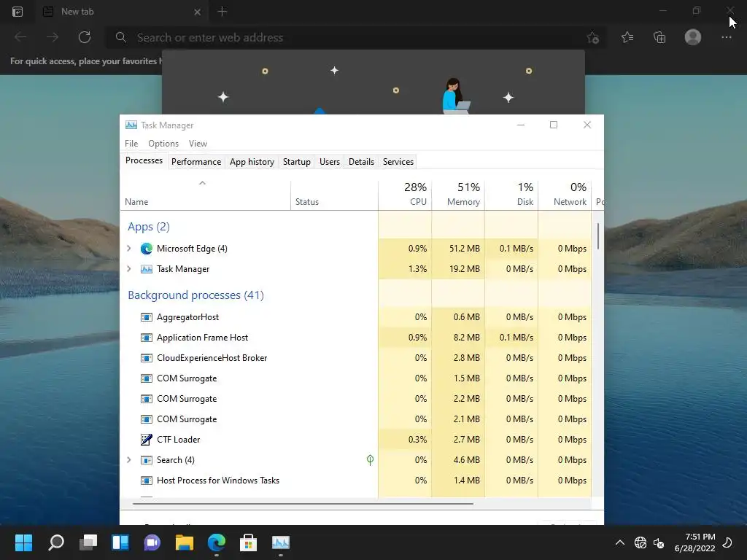Open File Explorer from the taskbar
Viewport: 747px width, 560px height.
pos(184,542)
